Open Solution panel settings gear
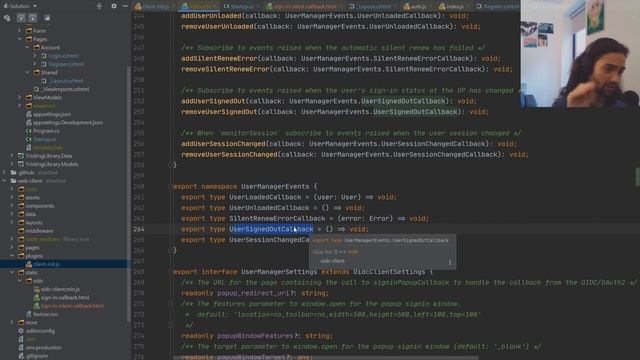 [x=114, y=6]
